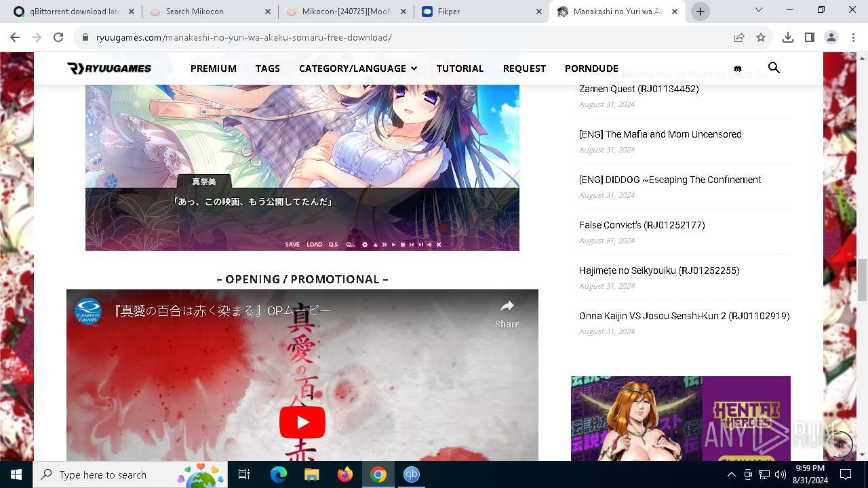Open the Zamen Quest (RJ01134452) post

click(639, 89)
